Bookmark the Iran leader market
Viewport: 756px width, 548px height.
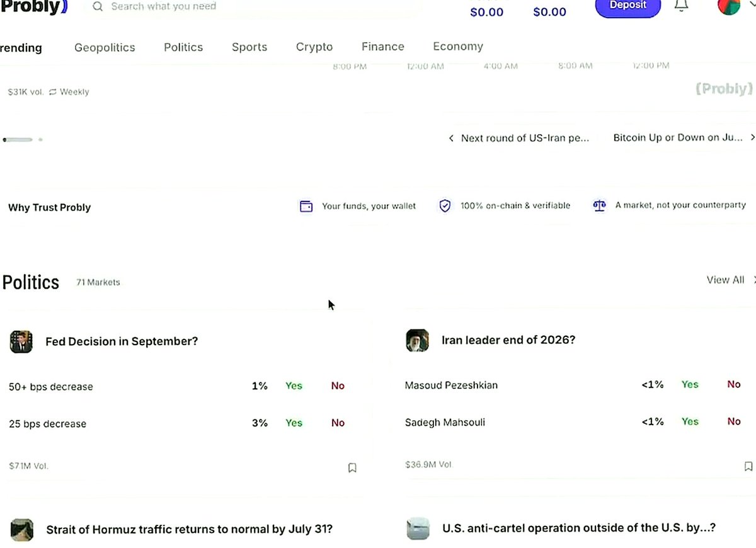pos(748,467)
